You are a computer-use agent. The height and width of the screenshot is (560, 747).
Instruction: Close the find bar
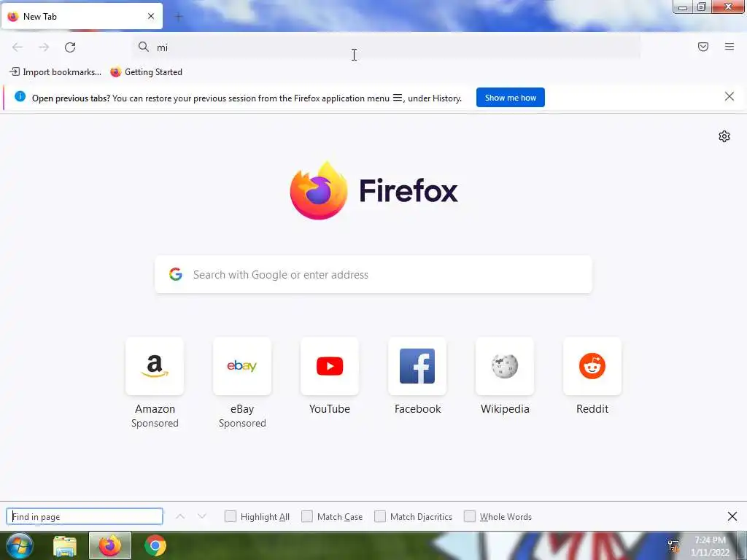(x=732, y=516)
